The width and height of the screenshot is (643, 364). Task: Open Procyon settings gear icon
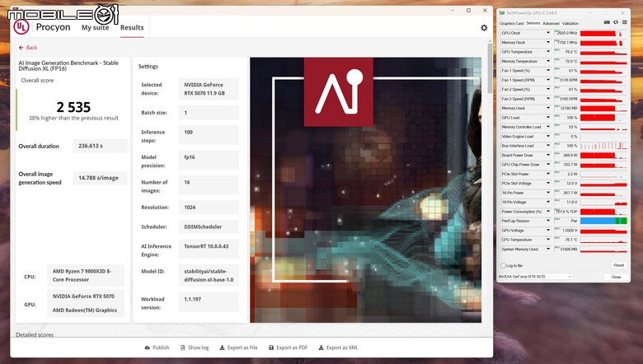click(x=484, y=27)
